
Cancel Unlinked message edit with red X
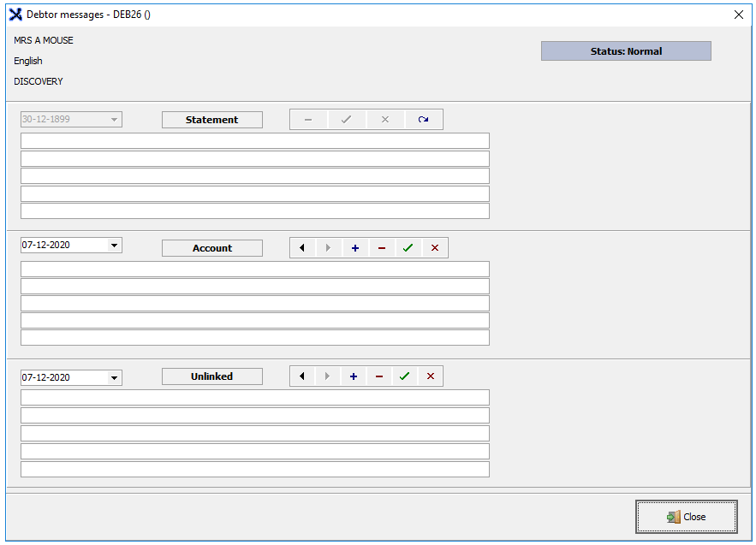pyautogui.click(x=431, y=376)
